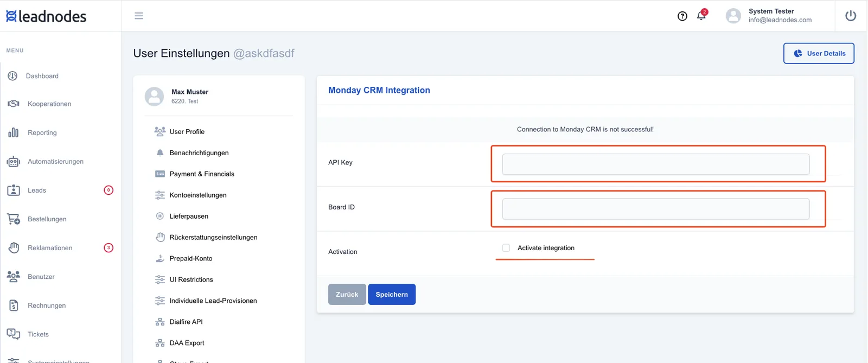Click the Reporting bar chart icon

(x=14, y=132)
